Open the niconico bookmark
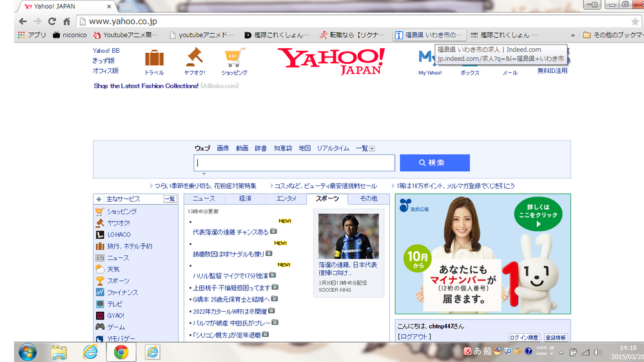644x362 pixels. coord(70,35)
